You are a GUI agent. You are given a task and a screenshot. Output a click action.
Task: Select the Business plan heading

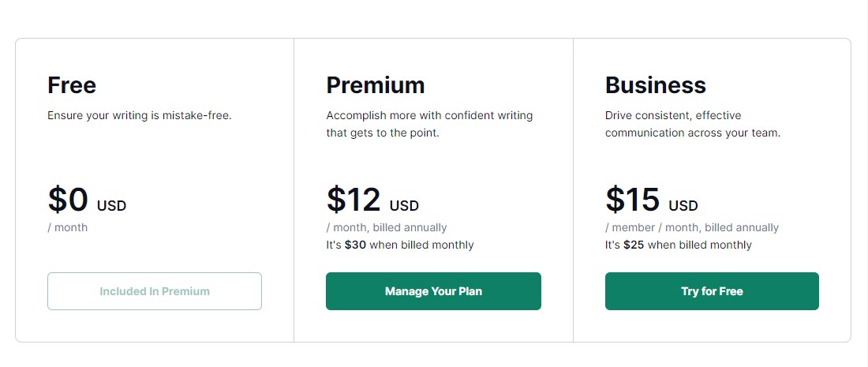pos(656,85)
